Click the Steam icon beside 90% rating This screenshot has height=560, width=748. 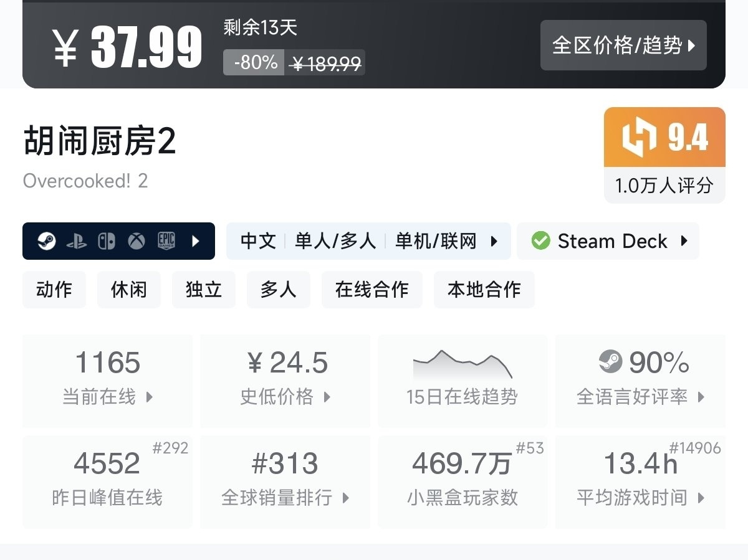click(x=610, y=362)
